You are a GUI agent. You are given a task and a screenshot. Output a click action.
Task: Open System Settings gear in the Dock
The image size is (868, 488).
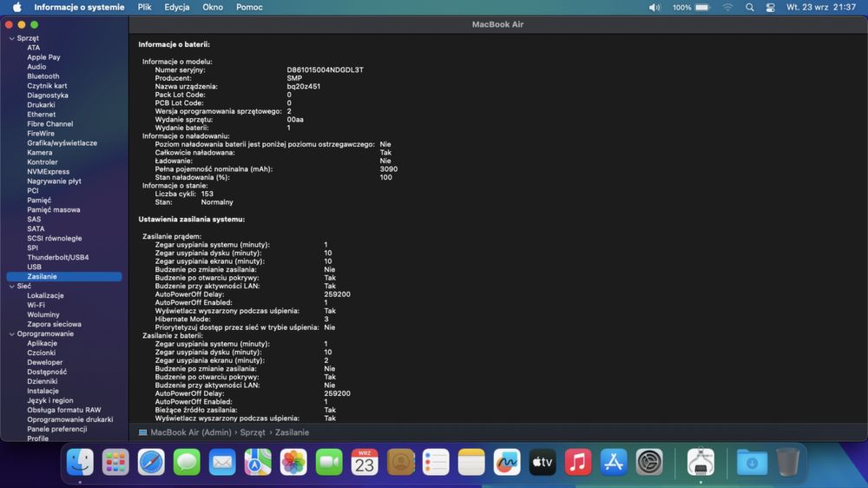tap(649, 462)
